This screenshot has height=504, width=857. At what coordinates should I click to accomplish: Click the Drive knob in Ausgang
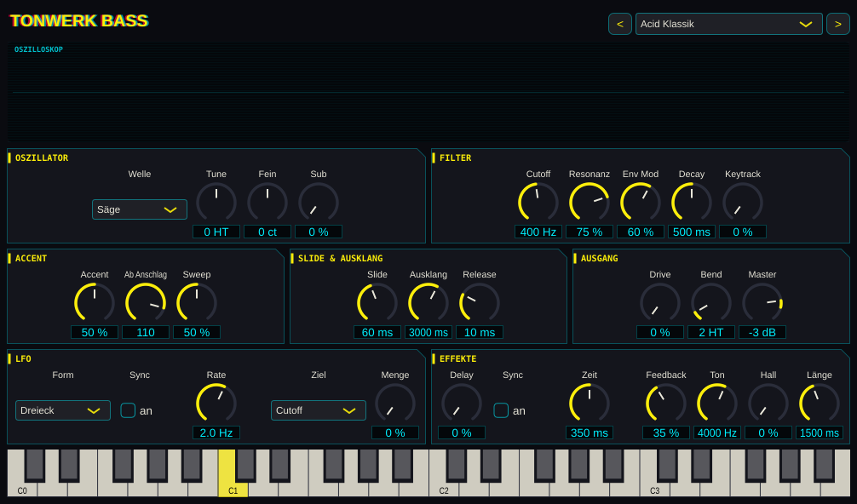(x=660, y=303)
